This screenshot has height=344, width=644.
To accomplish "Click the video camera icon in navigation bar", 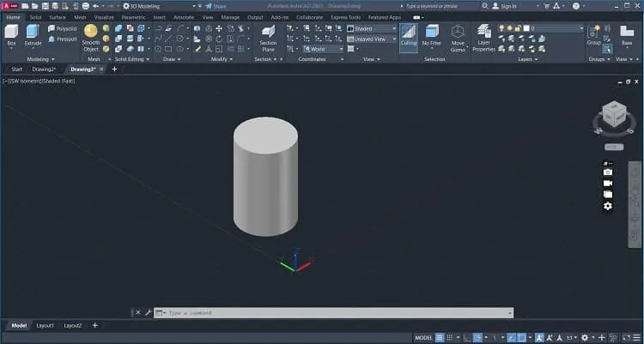I will point(608,183).
